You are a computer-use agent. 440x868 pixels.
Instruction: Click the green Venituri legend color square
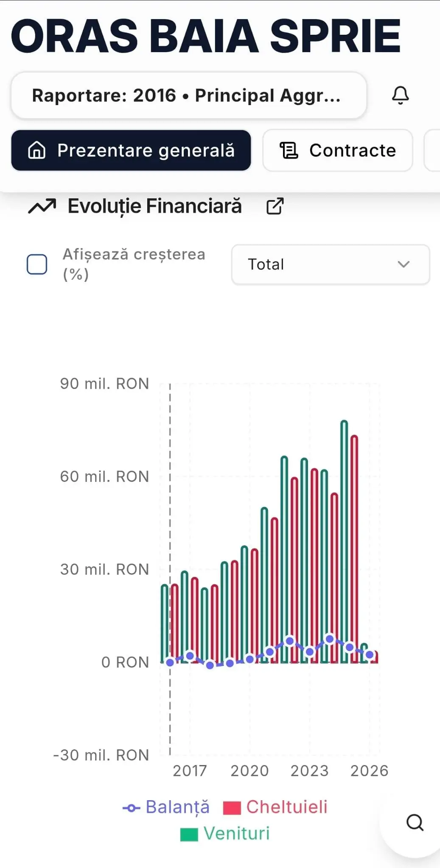point(189,834)
